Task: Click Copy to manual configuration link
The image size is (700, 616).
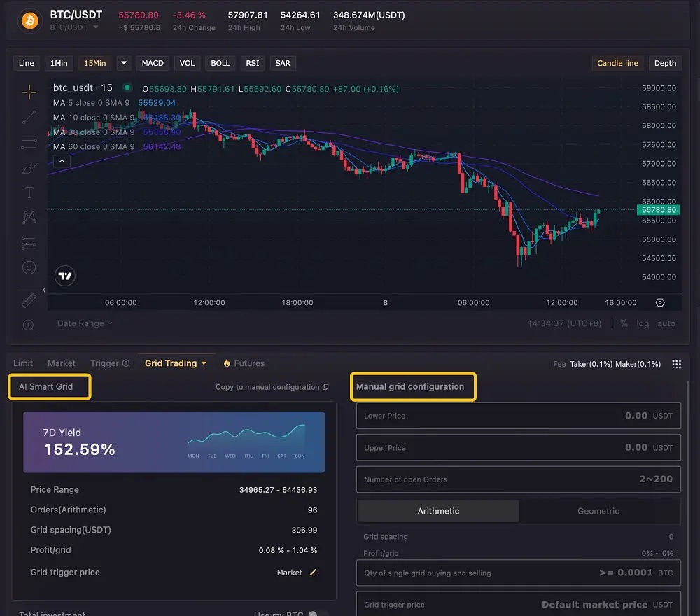Action: [x=267, y=387]
